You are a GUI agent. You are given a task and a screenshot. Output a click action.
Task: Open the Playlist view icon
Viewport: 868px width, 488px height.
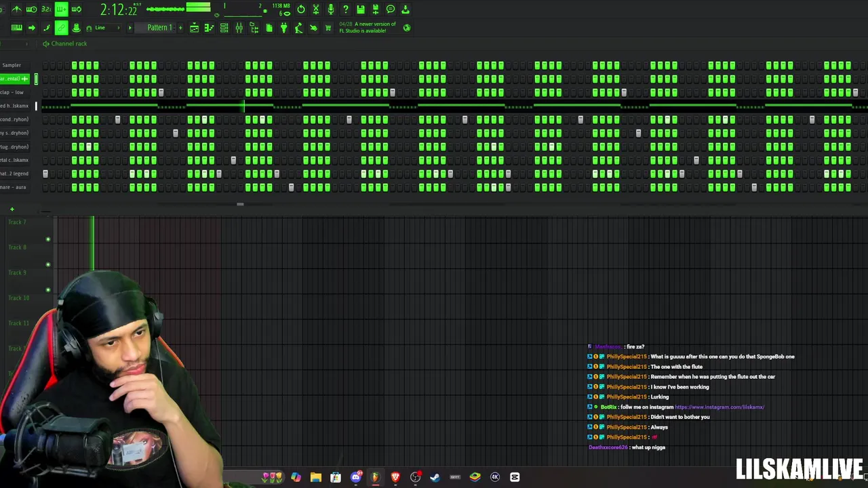coord(194,28)
